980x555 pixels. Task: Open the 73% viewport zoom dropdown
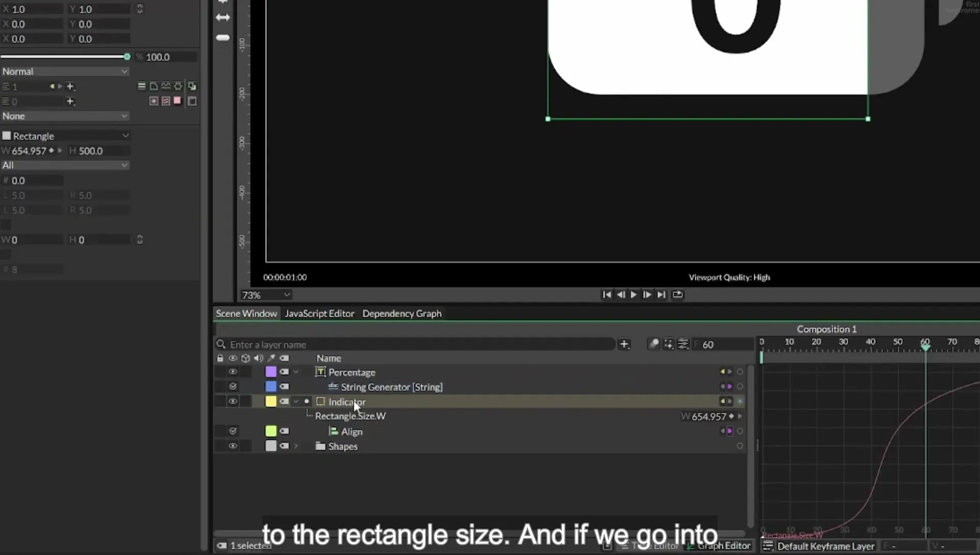pos(266,295)
